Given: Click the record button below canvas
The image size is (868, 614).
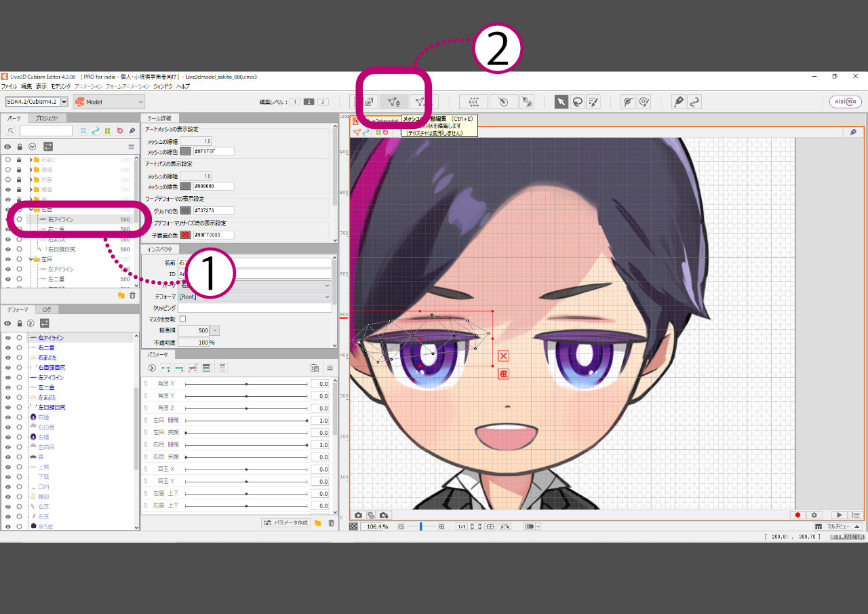Looking at the screenshot, I should pyautogui.click(x=797, y=516).
